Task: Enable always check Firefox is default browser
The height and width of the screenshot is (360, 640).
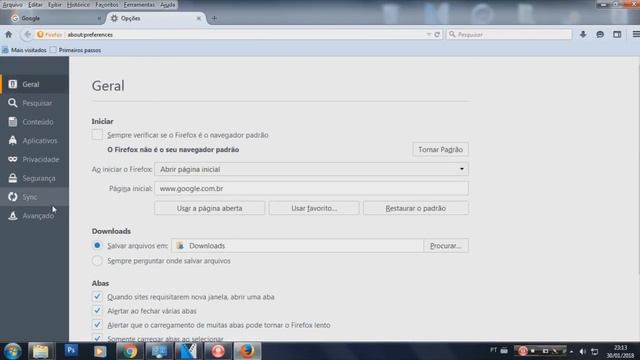Action: 97,135
